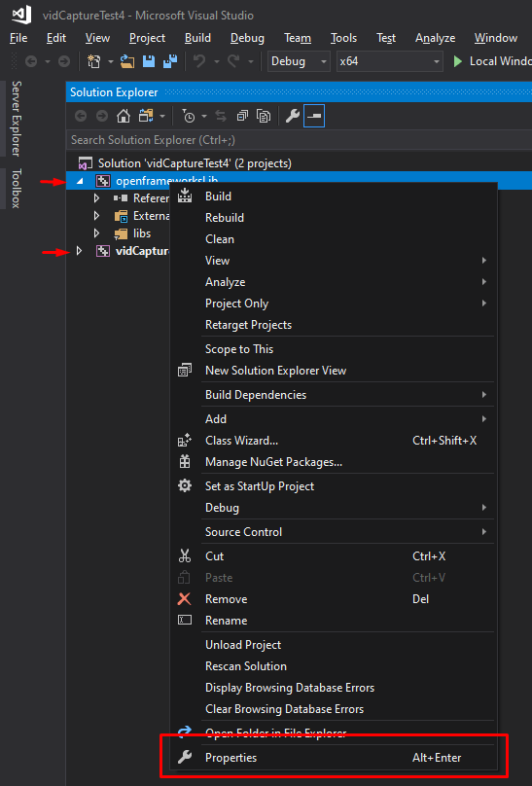Image resolution: width=532 pixels, height=786 pixels.
Task: Open Build Dependencies submenu
Action: click(334, 395)
